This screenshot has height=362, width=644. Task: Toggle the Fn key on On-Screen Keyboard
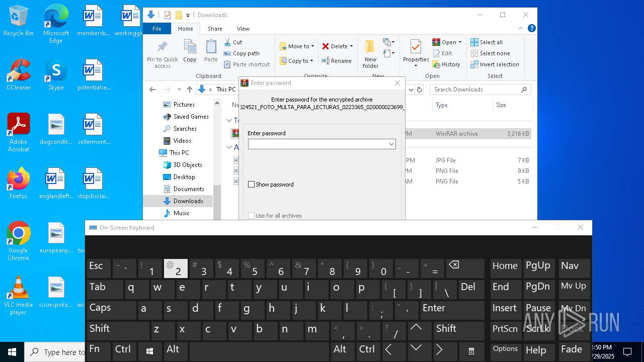(x=99, y=351)
